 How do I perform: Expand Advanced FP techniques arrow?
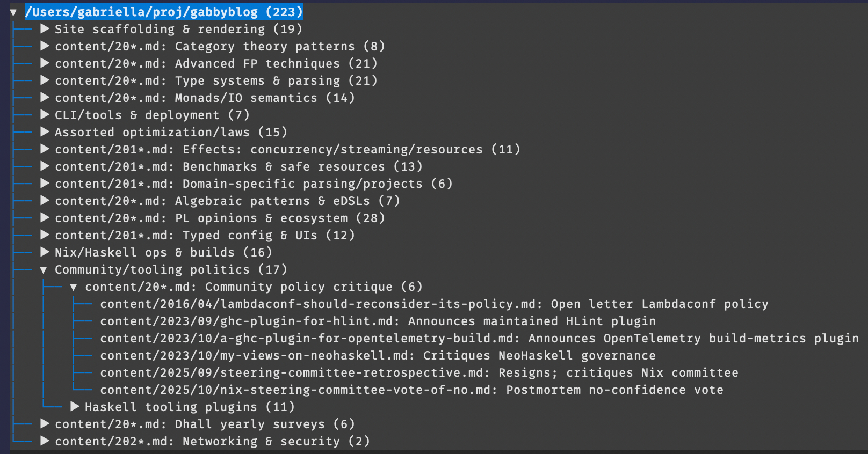(45, 63)
